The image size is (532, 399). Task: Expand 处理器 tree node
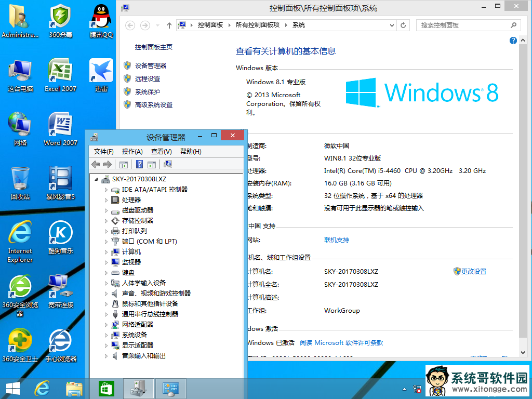[106, 200]
